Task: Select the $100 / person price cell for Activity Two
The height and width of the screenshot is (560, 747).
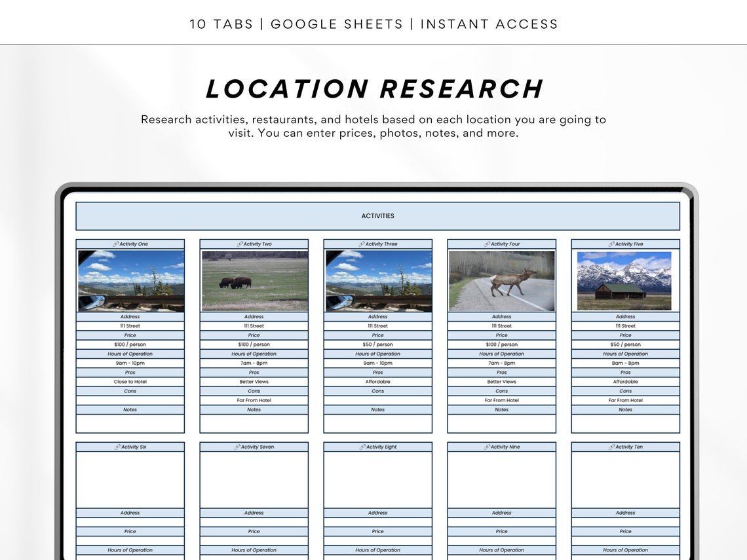Action: click(x=254, y=344)
